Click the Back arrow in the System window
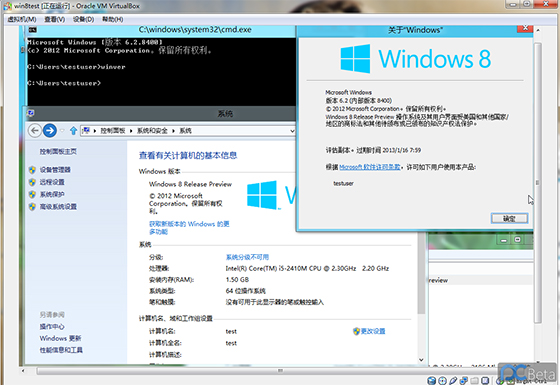The width and height of the screenshot is (560, 385). click(x=35, y=131)
